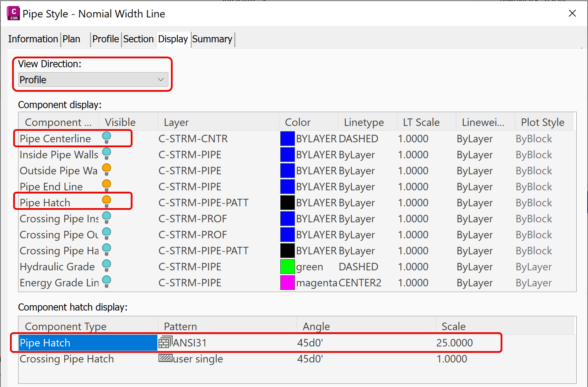This screenshot has width=588, height=387.
Task: Switch to the Information tab
Action: click(x=33, y=39)
